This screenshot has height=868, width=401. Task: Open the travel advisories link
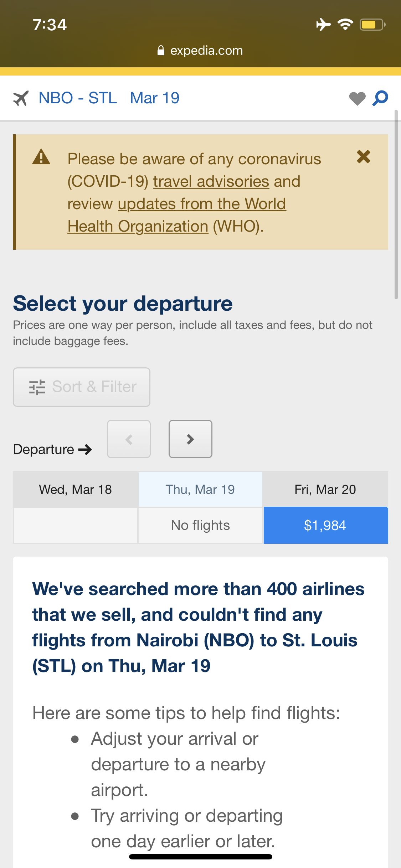point(211,181)
